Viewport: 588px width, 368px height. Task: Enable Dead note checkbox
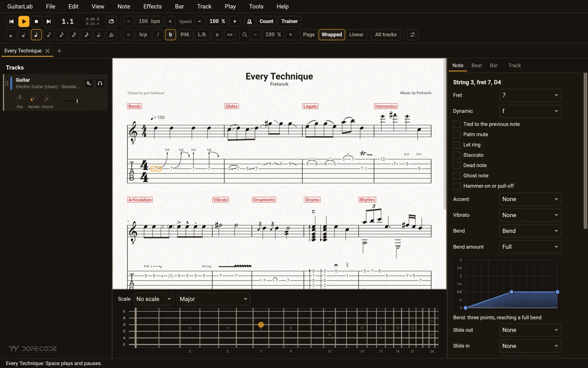pos(457,165)
